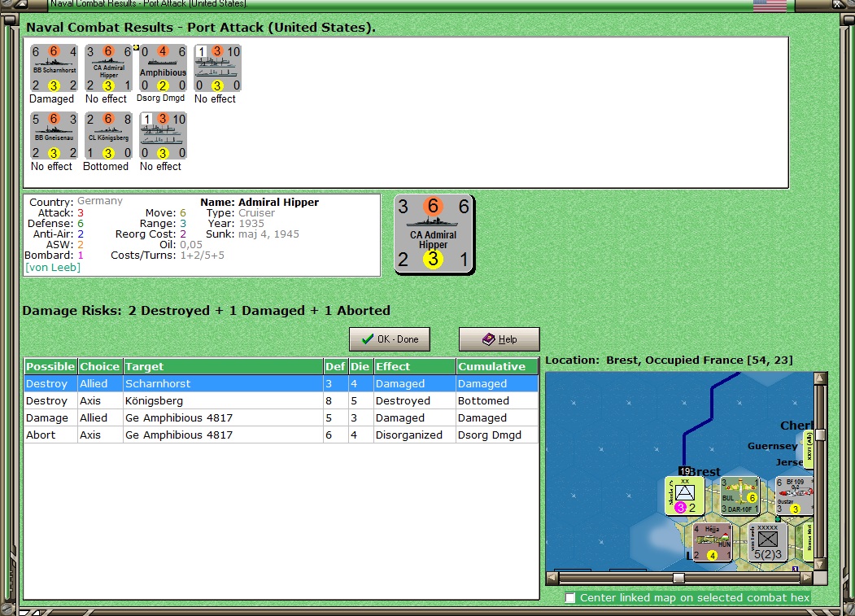Click the large CA Admiral Hipper detail counter
The image size is (855, 616).
pos(434,234)
